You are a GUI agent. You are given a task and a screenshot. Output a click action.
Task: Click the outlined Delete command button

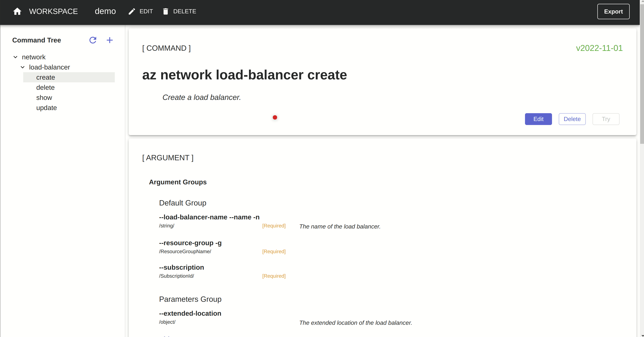[x=572, y=119]
